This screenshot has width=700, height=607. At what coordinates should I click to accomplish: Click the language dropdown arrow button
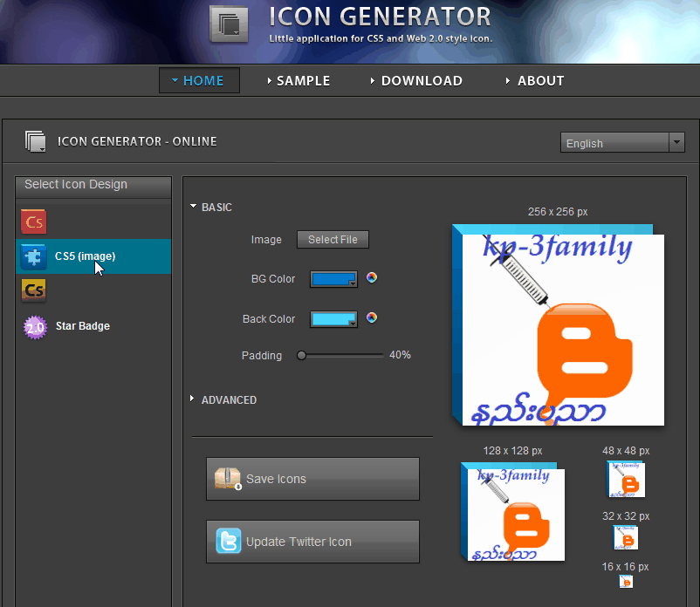pos(676,142)
